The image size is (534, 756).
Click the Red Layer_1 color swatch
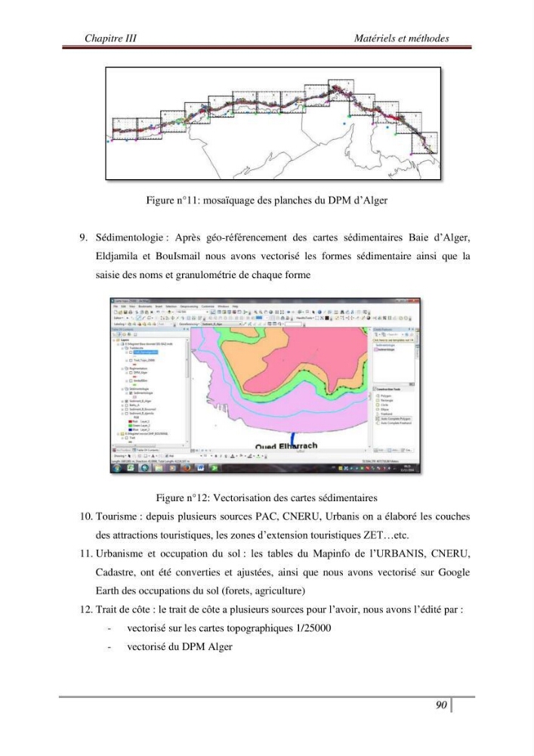pyautogui.click(x=130, y=421)
